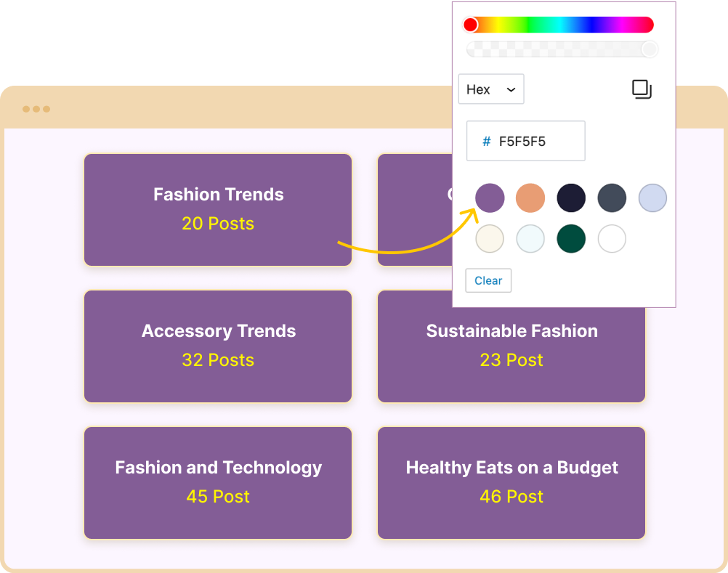
Task: Open the Sustainable Fashion category card
Action: 511,346
